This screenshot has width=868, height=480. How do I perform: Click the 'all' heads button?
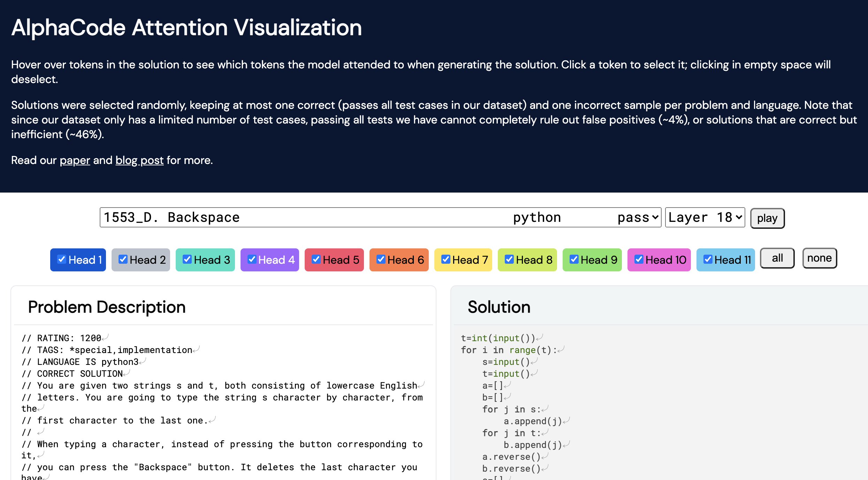pos(777,258)
